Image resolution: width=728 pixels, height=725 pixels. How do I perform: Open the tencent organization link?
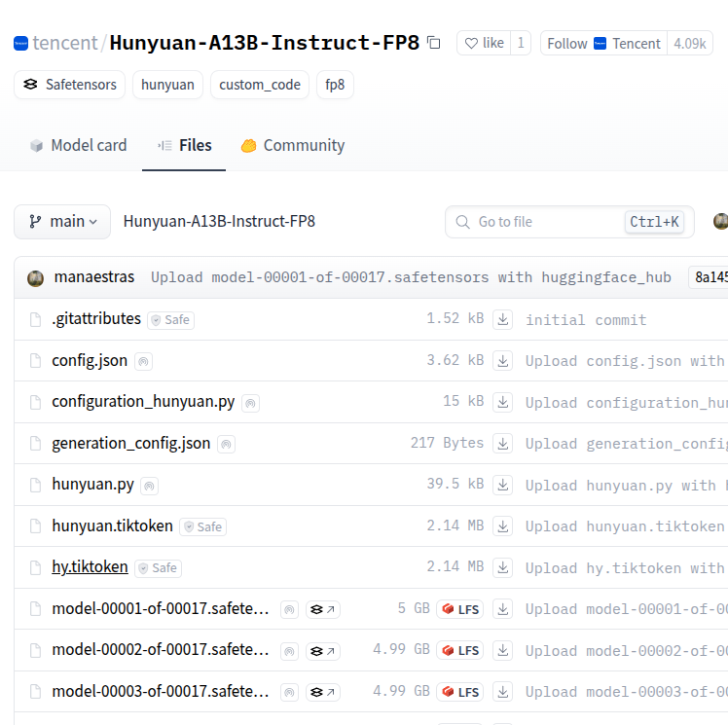point(65,43)
